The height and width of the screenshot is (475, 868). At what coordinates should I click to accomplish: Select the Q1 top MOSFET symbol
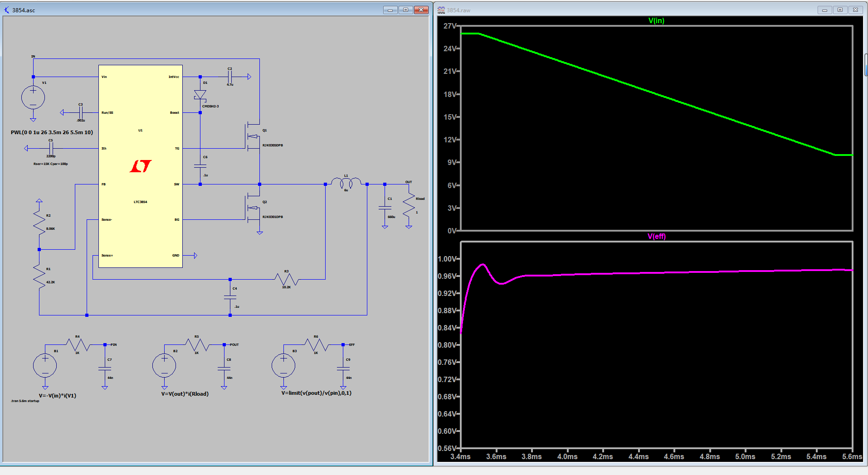point(253,136)
